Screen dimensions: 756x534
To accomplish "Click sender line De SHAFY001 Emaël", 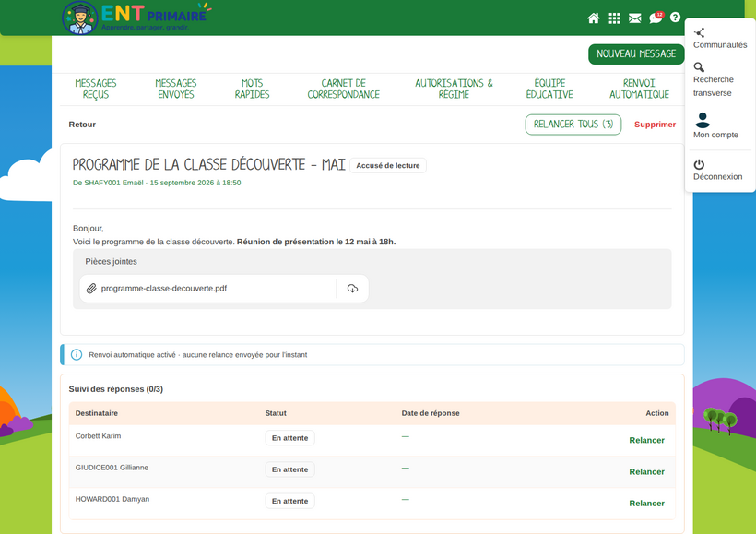I will [x=157, y=183].
